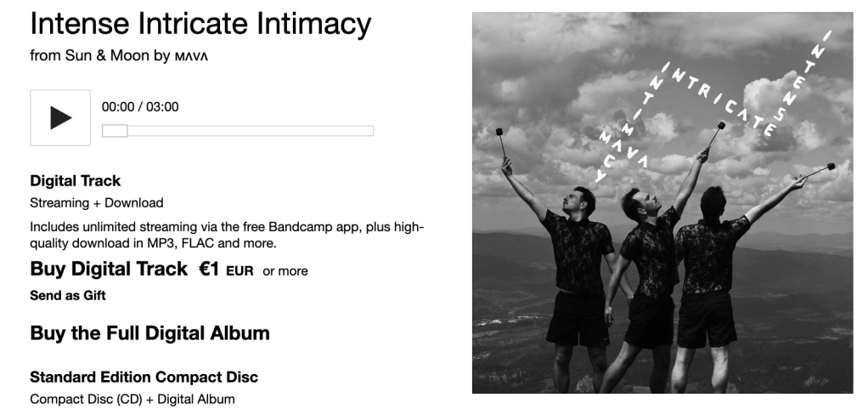Click the Bandcamp app streaming description paragraph
Image resolution: width=868 pixels, height=409 pixels.
tap(227, 235)
